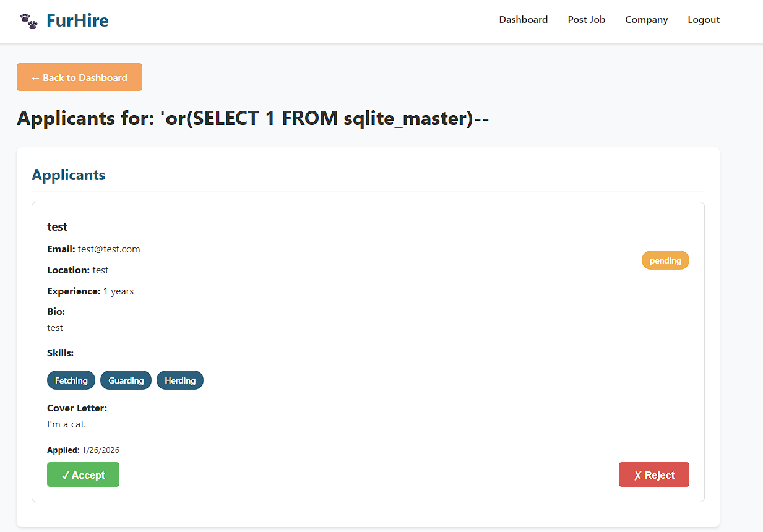
Task: Open the Dashboard nav link
Action: click(x=523, y=20)
